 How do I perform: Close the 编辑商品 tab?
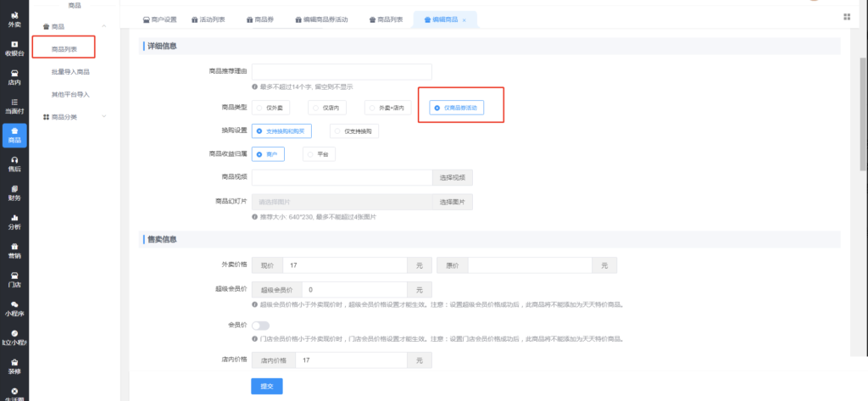click(464, 19)
